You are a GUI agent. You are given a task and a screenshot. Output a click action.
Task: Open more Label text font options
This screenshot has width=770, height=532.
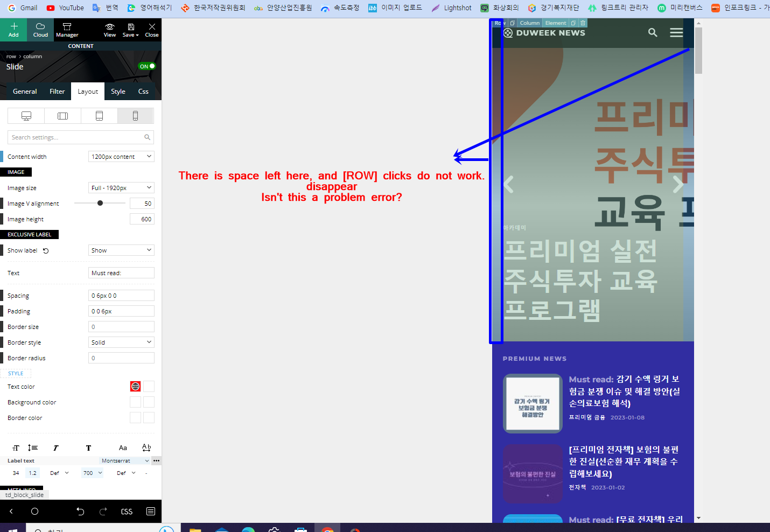coord(156,461)
